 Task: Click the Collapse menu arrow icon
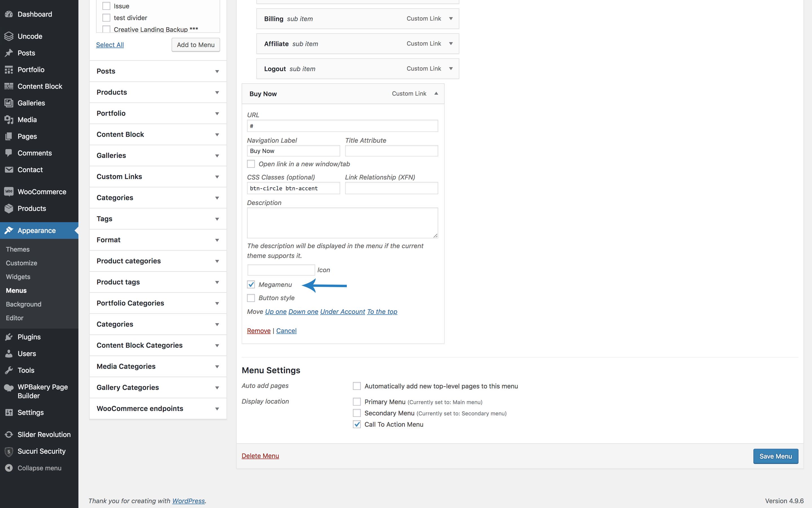9,468
